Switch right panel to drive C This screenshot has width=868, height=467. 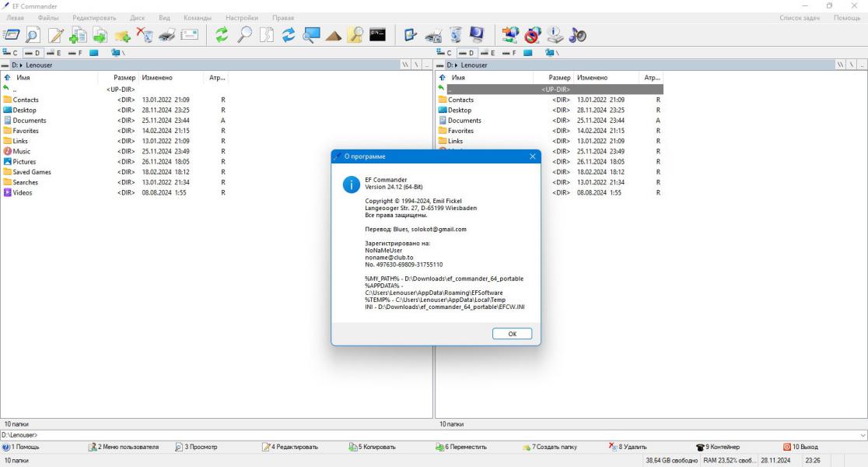click(445, 53)
